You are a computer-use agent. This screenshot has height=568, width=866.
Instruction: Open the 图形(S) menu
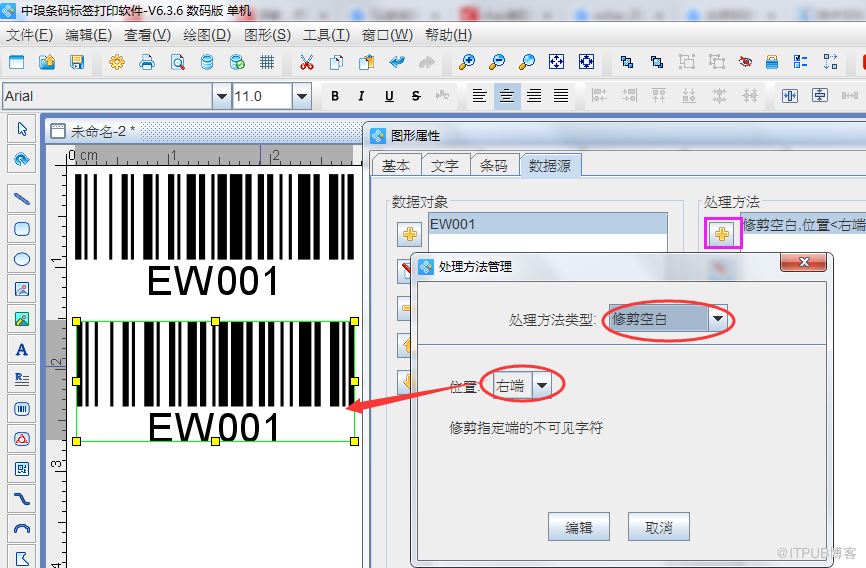point(267,35)
